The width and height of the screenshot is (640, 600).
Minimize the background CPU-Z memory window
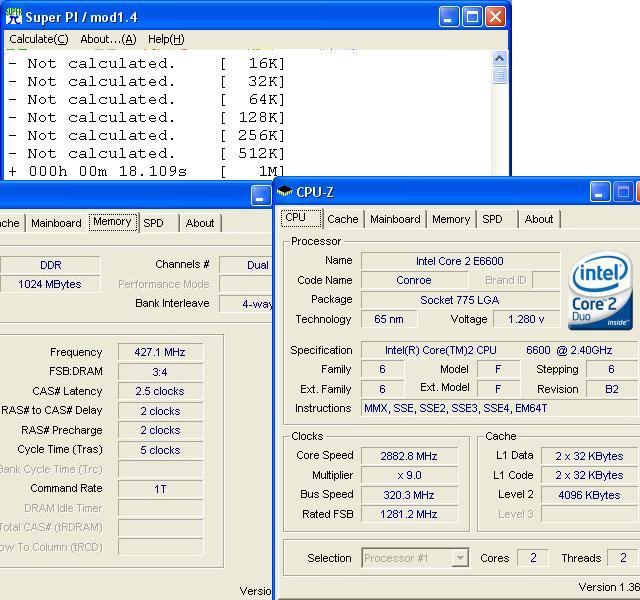point(260,196)
